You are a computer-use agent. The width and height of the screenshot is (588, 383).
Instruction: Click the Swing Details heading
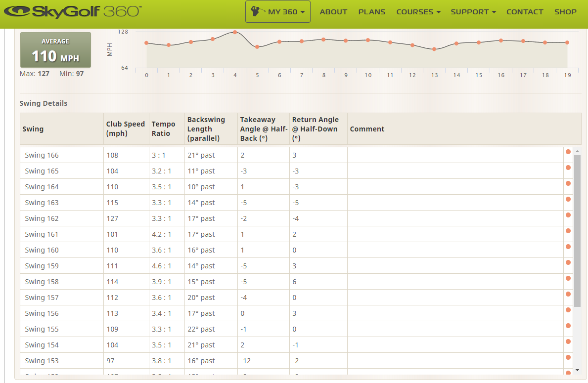[44, 103]
